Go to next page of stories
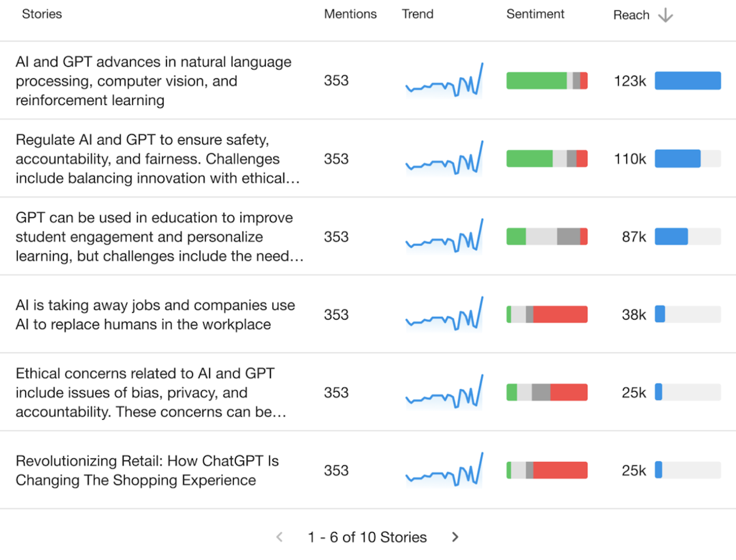Image resolution: width=736 pixels, height=560 pixels. coord(455,538)
